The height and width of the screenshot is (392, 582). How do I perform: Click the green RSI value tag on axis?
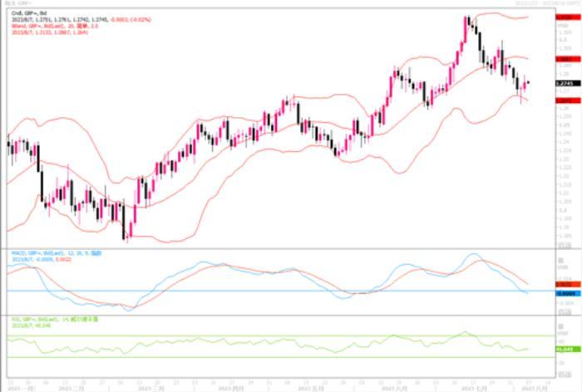tap(568, 350)
